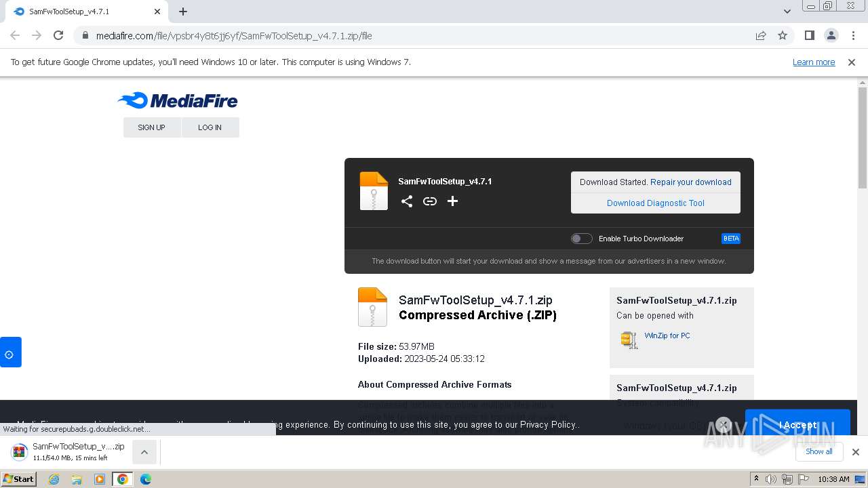Image resolution: width=868 pixels, height=488 pixels.
Task: Click the taskbar clock 10:38 AM
Action: [833, 479]
